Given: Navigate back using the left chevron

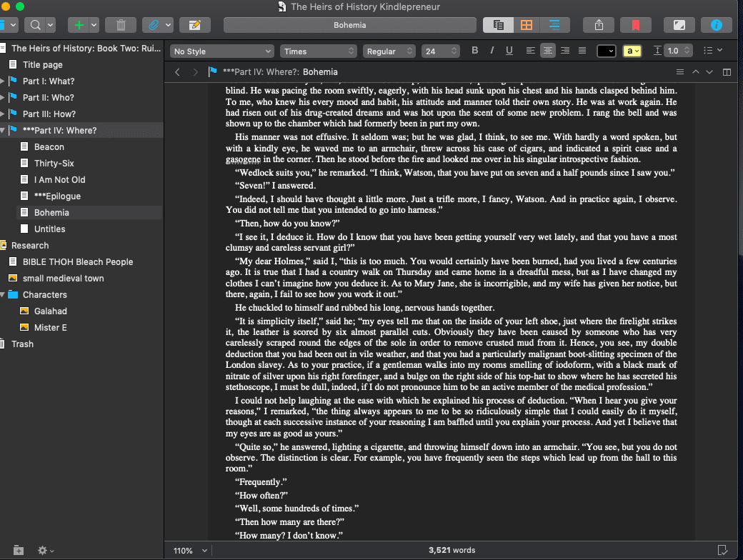Looking at the screenshot, I should (x=177, y=71).
